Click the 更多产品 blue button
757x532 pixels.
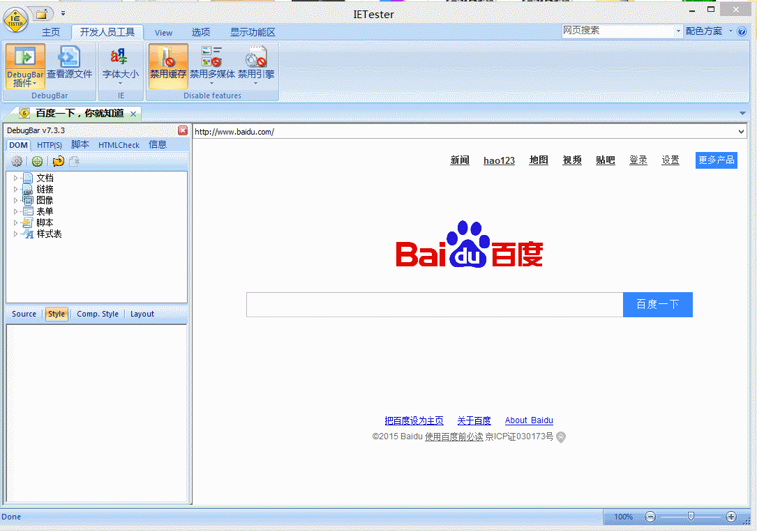[x=717, y=160]
